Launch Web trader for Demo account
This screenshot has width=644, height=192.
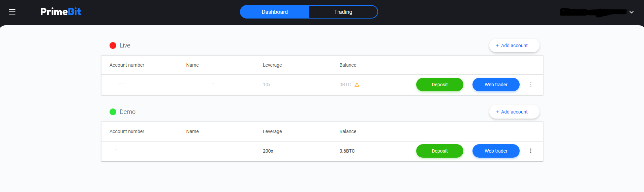(x=496, y=151)
